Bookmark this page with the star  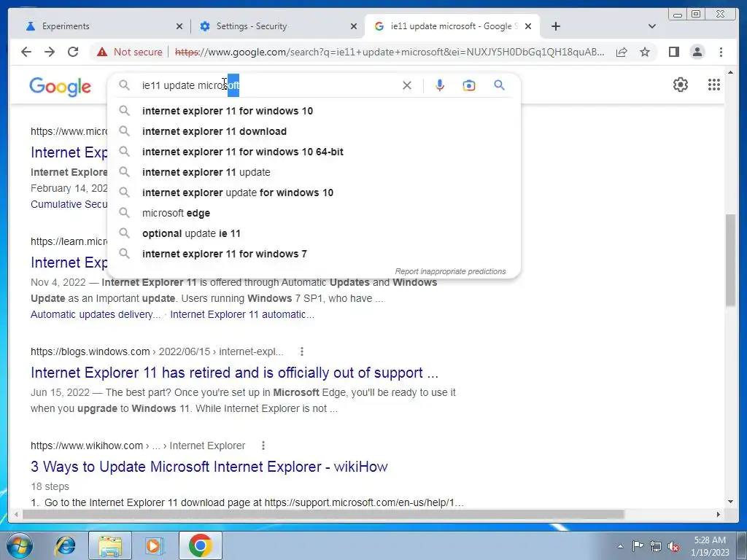[645, 52]
